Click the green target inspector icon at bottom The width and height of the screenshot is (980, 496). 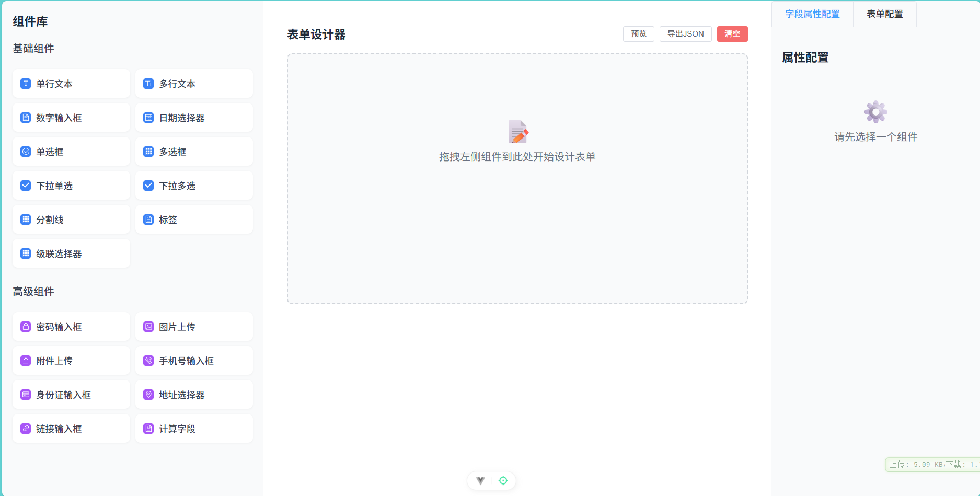(503, 481)
